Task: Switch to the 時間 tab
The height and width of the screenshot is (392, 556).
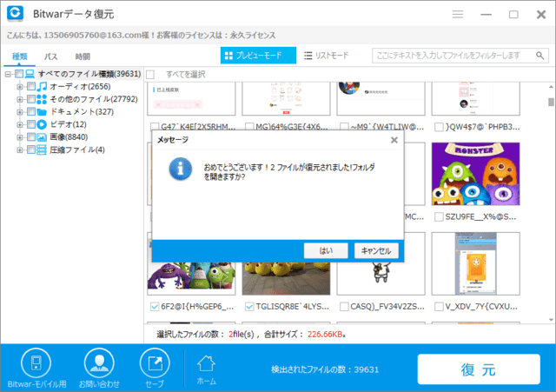Action: click(82, 56)
